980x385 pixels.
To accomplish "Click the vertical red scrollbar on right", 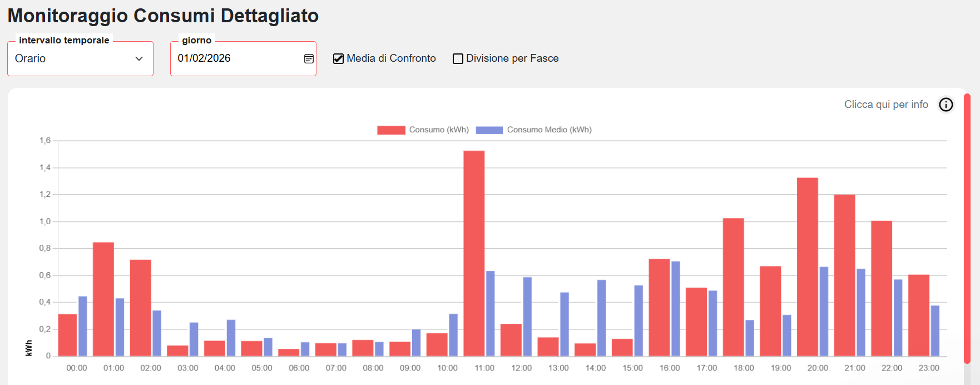I will (967, 228).
